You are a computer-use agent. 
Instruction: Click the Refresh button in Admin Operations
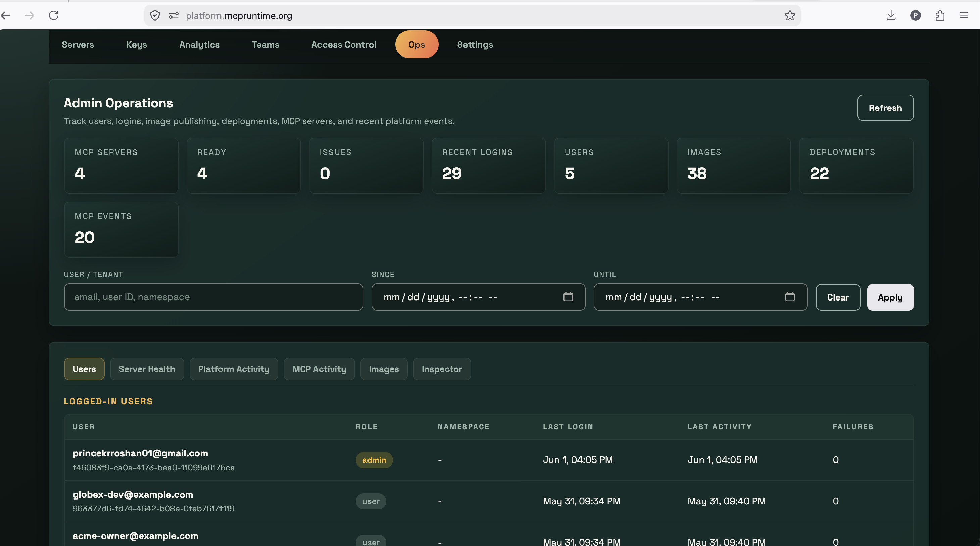[x=885, y=108]
